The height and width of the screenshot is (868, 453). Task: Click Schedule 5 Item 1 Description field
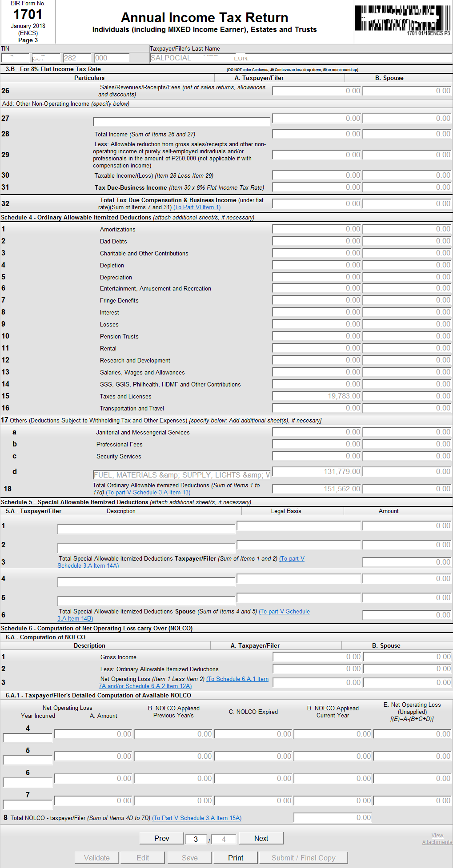coord(146,529)
